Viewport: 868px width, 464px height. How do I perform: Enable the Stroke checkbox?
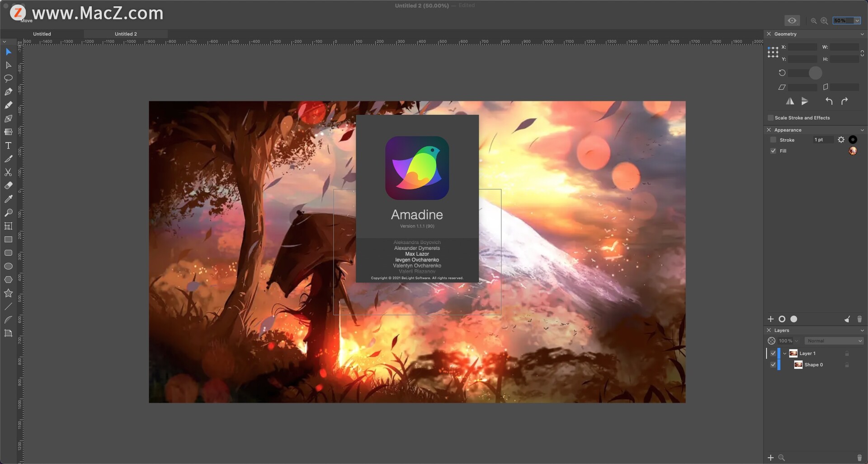pyautogui.click(x=773, y=140)
